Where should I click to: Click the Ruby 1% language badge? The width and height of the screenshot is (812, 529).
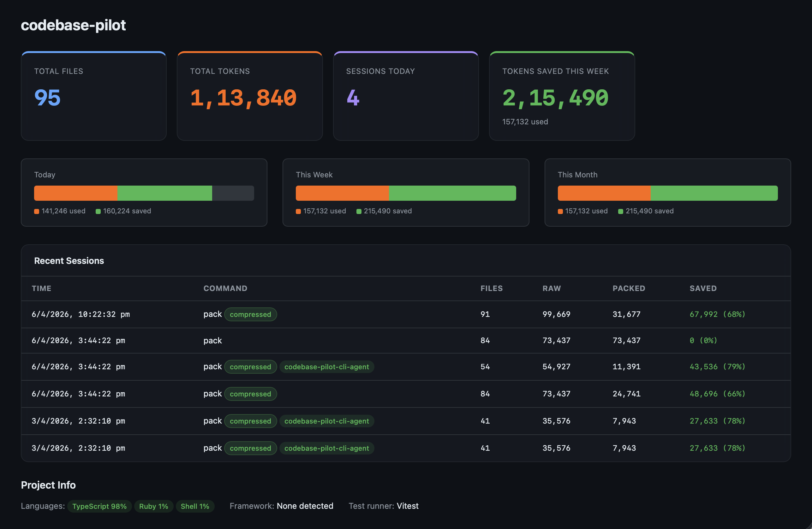pyautogui.click(x=153, y=506)
